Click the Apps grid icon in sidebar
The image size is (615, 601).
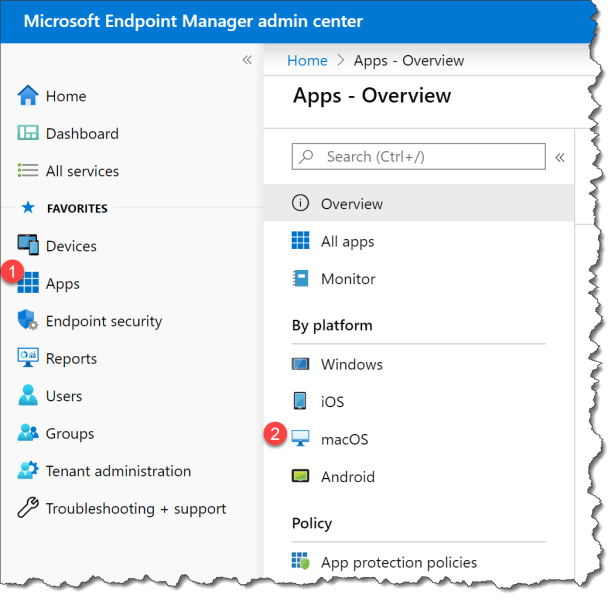tap(28, 283)
